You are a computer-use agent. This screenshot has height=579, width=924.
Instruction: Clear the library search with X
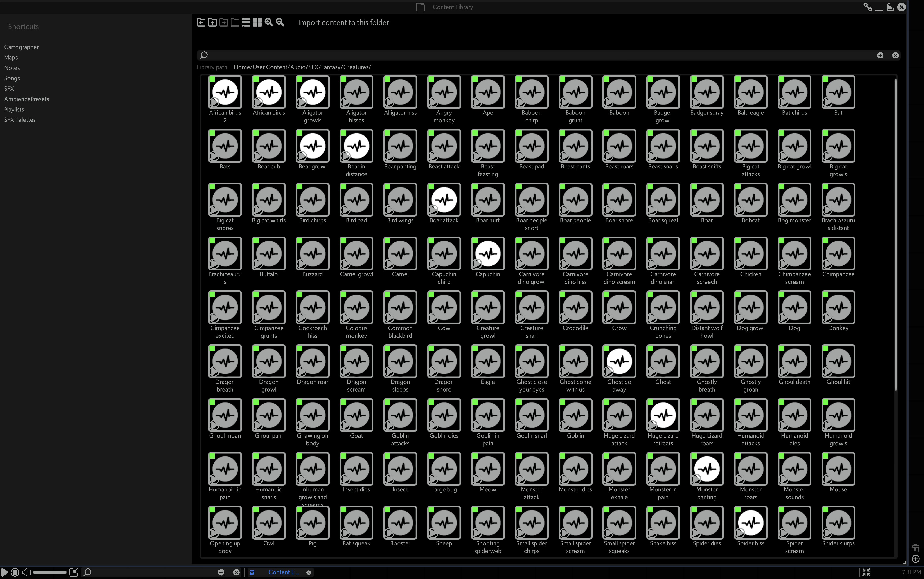click(895, 55)
